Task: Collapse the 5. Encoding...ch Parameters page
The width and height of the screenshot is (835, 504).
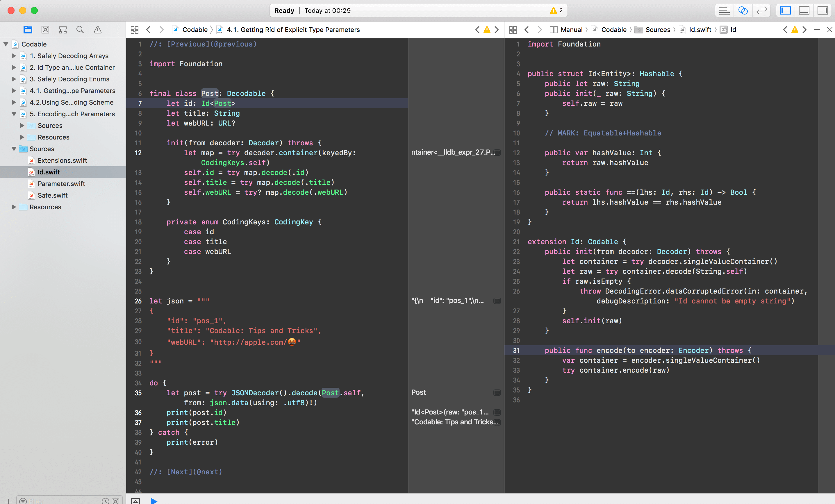Action: (x=14, y=114)
